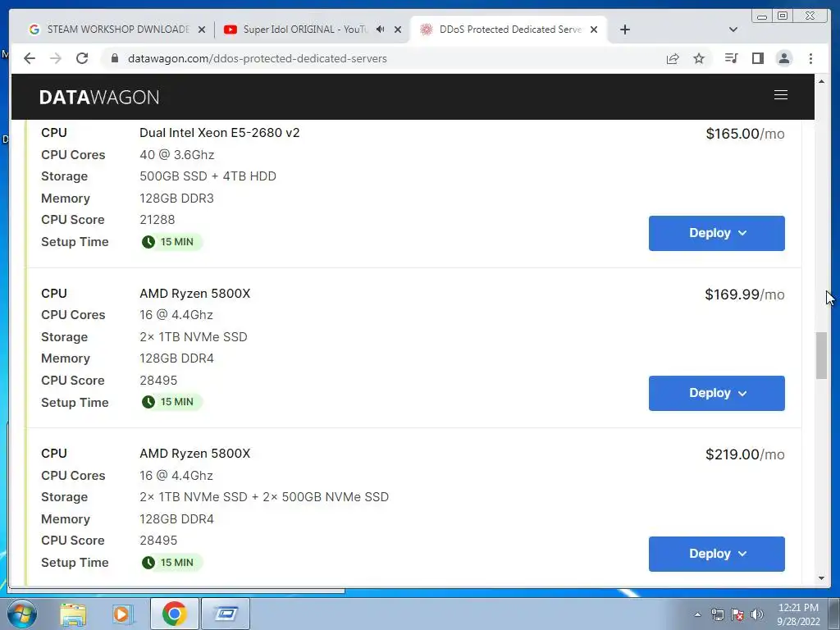Image resolution: width=840 pixels, height=630 pixels.
Task: Close the DDoS Protected Dedicated Servers tab
Action: tap(594, 30)
